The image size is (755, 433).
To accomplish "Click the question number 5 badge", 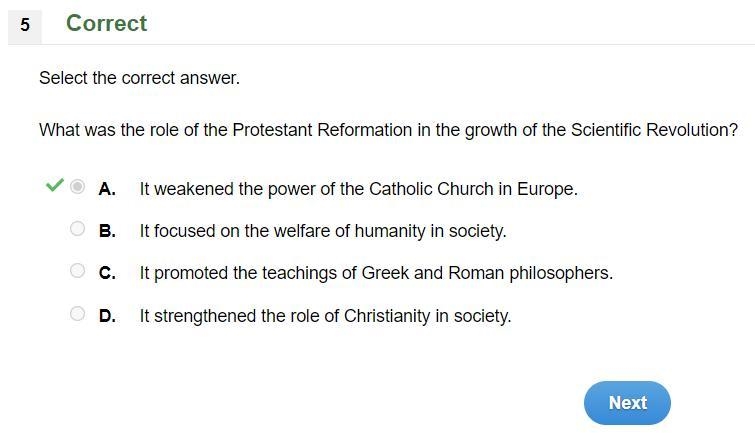I will point(25,25).
